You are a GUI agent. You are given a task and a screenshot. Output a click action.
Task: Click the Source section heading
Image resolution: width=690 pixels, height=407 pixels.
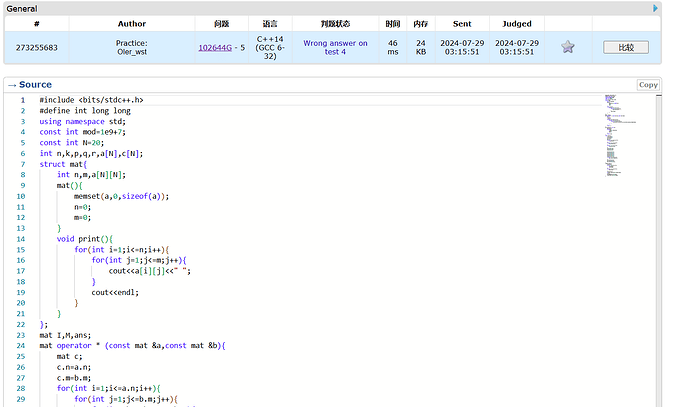pyautogui.click(x=35, y=84)
